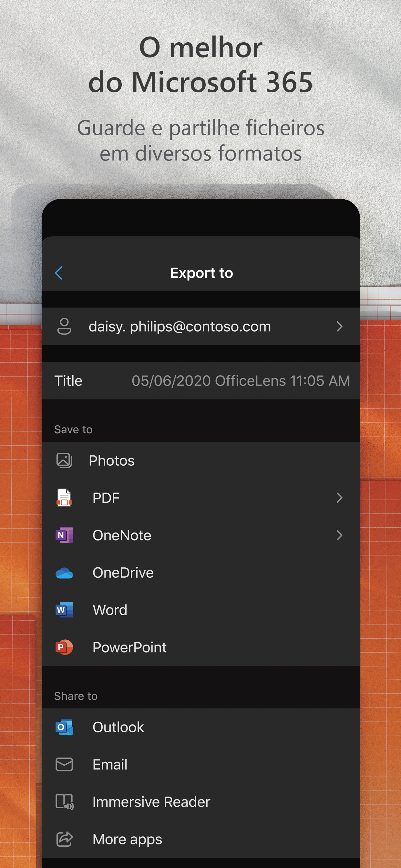This screenshot has height=868, width=401.
Task: Click the Photos gallery icon
Action: tap(64, 460)
